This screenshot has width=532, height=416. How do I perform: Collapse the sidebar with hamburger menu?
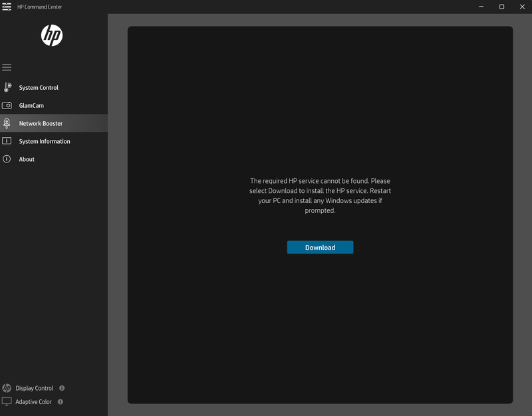[7, 67]
